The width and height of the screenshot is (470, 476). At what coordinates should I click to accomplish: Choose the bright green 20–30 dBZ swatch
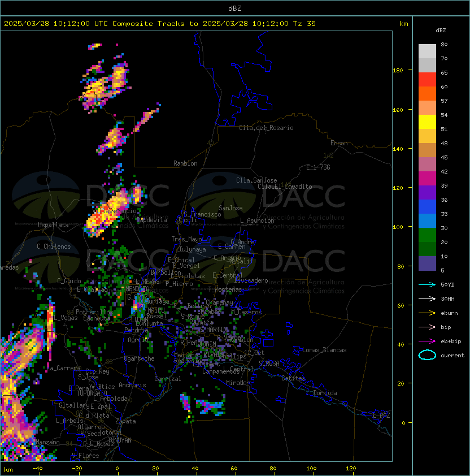427,235
